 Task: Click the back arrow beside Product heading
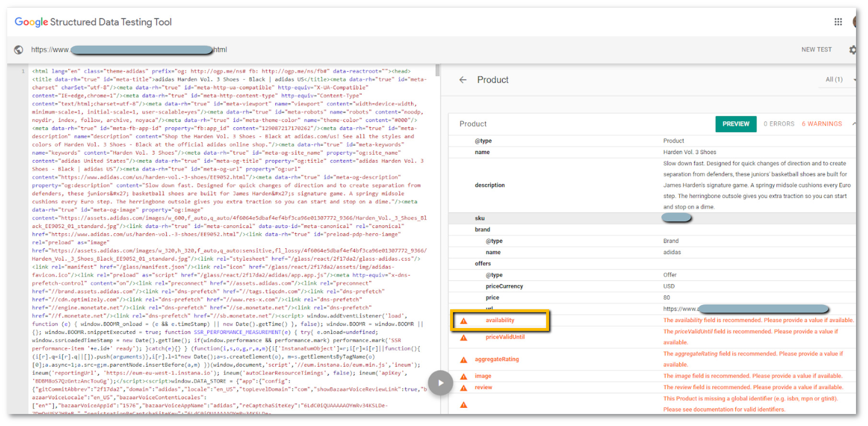coord(463,80)
